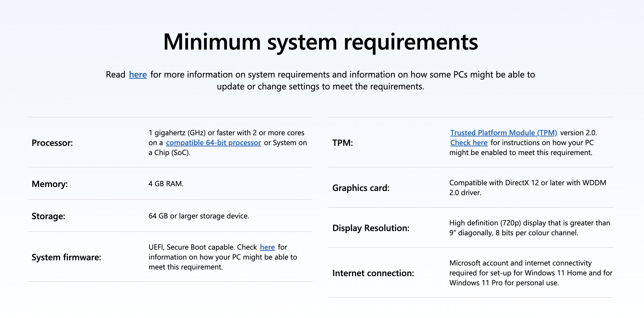Click the 720p display description text
This screenshot has height=318, width=644.
(x=529, y=228)
